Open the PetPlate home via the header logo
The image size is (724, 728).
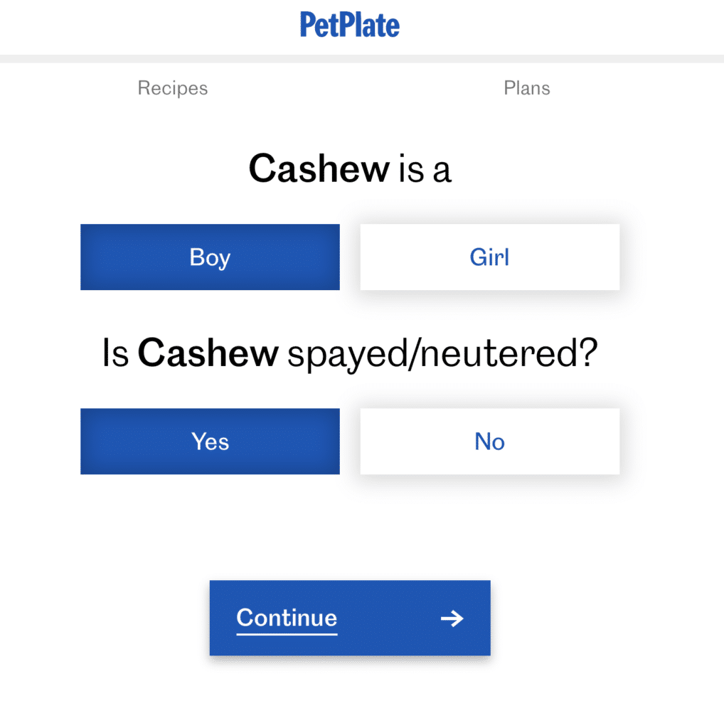click(349, 25)
